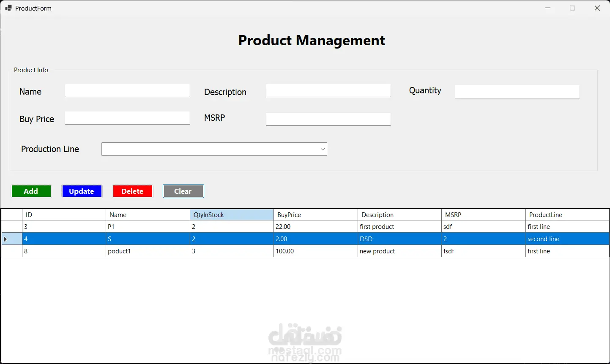Open the Production Line dropdown arrow
Screen dimensions: 610x364
coord(323,149)
